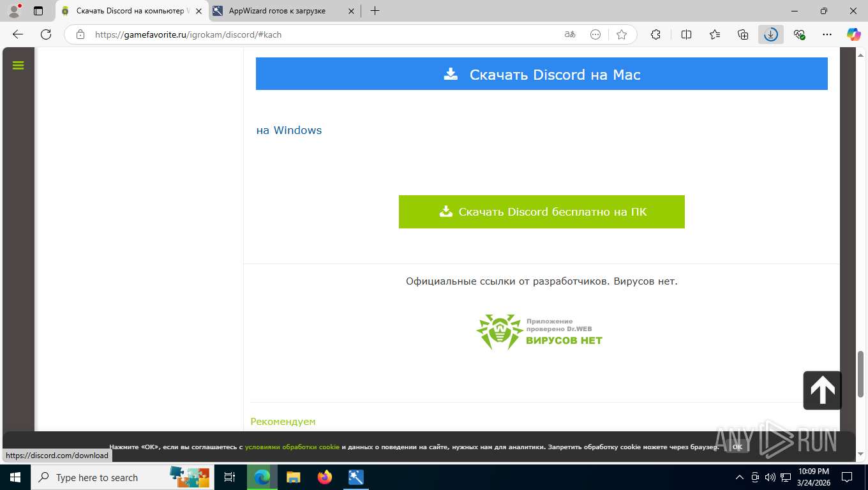The image size is (868, 490).
Task: Reload the page with the refresh icon
Action: (x=46, y=34)
